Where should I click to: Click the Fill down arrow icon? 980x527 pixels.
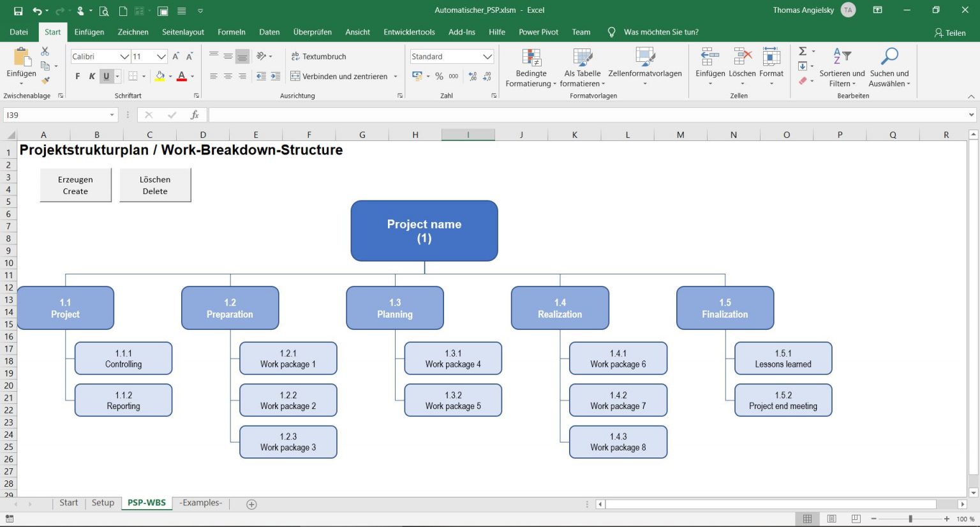[x=803, y=66]
